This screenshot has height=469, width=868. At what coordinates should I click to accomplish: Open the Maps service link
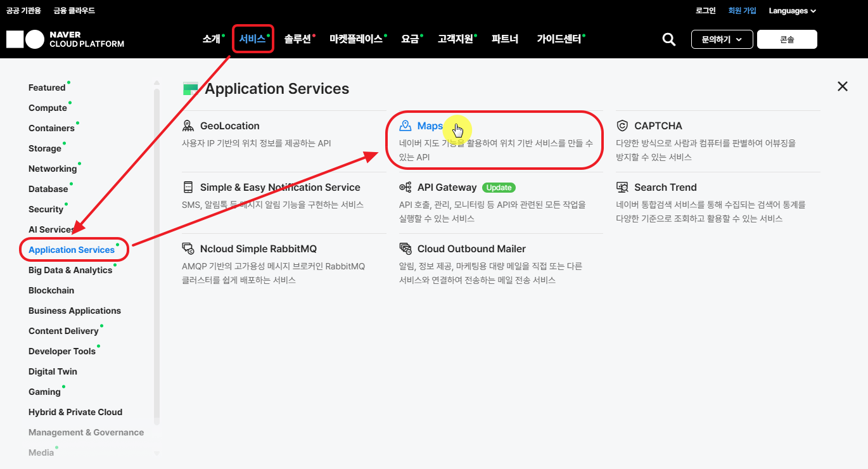430,125
